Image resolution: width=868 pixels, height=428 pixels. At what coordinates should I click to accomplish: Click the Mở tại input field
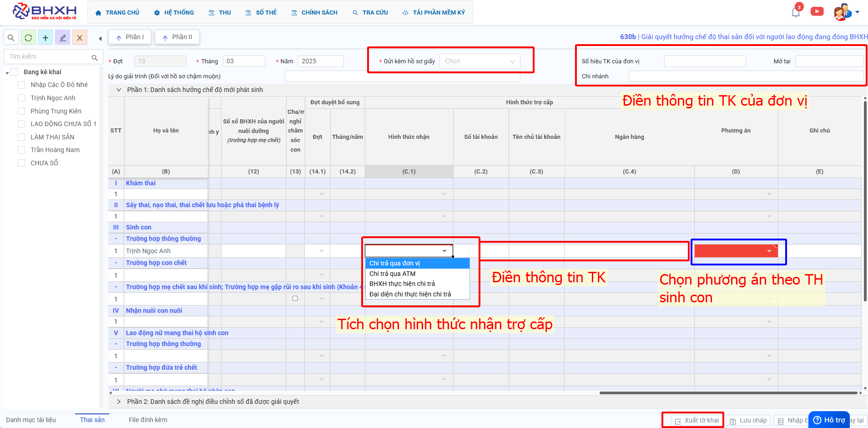coord(829,61)
